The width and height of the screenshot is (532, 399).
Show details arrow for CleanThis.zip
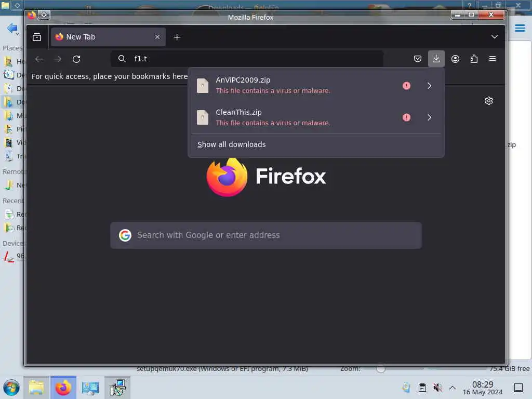pos(429,117)
